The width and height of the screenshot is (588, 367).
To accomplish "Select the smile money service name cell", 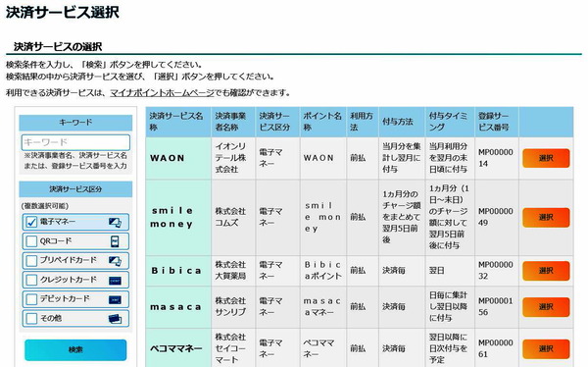I will [x=178, y=218].
